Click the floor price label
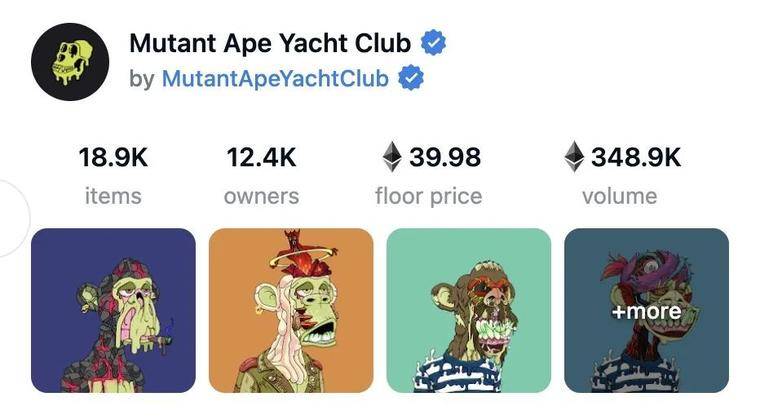The width and height of the screenshot is (760, 419). (x=428, y=196)
